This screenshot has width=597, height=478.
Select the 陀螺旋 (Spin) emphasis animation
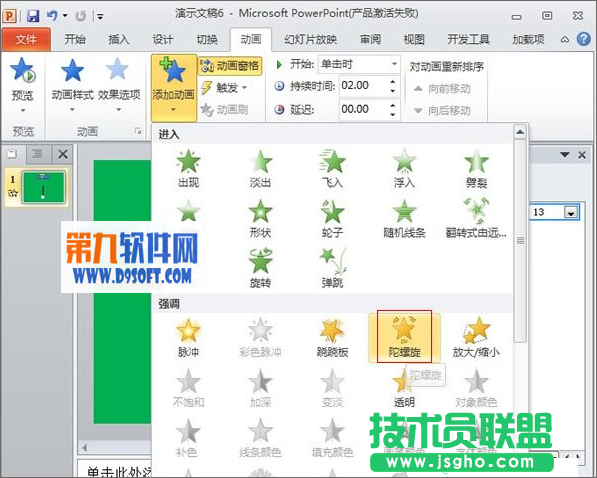[404, 337]
